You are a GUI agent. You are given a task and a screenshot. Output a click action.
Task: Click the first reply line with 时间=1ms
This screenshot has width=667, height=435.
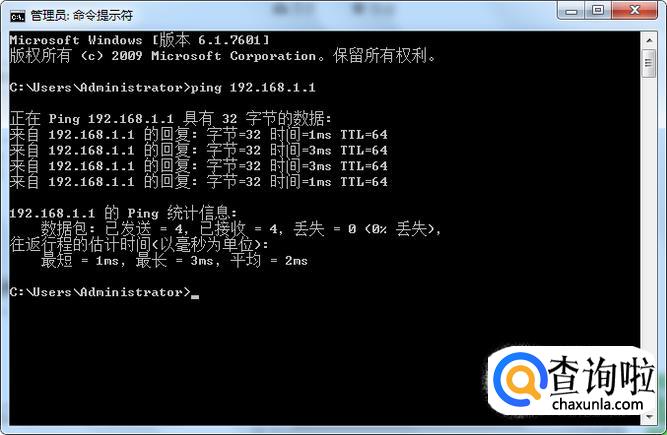(199, 135)
